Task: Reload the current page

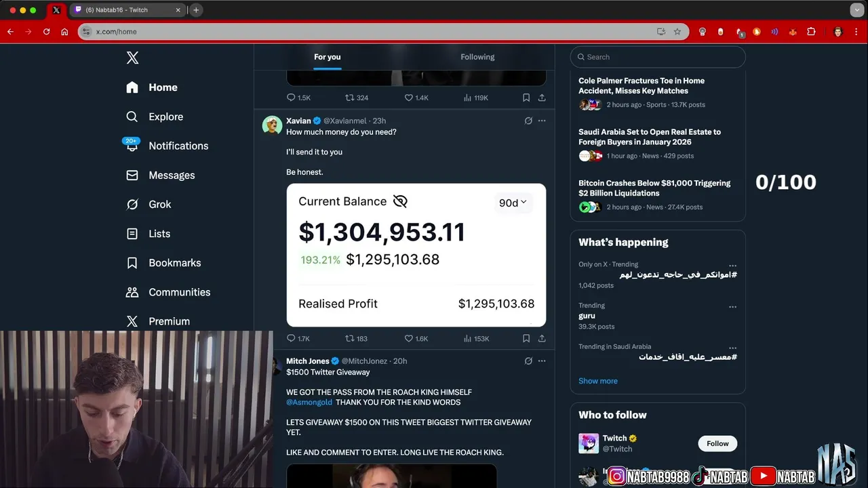Action: [x=47, y=32]
